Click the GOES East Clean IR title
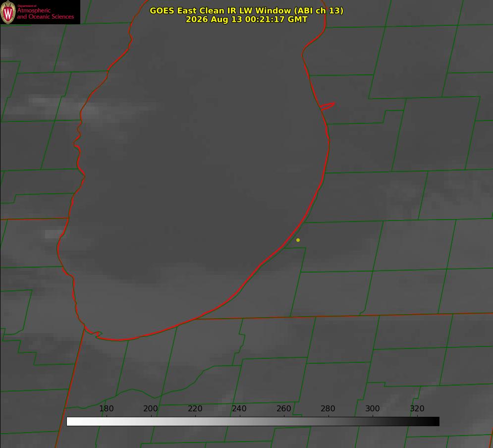The width and height of the screenshot is (493, 448). click(x=247, y=10)
